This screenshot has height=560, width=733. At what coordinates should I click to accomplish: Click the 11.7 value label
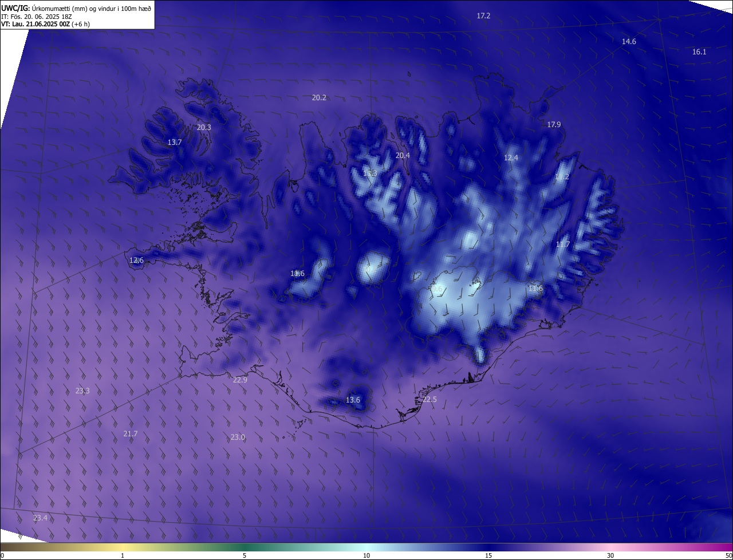[x=563, y=244]
